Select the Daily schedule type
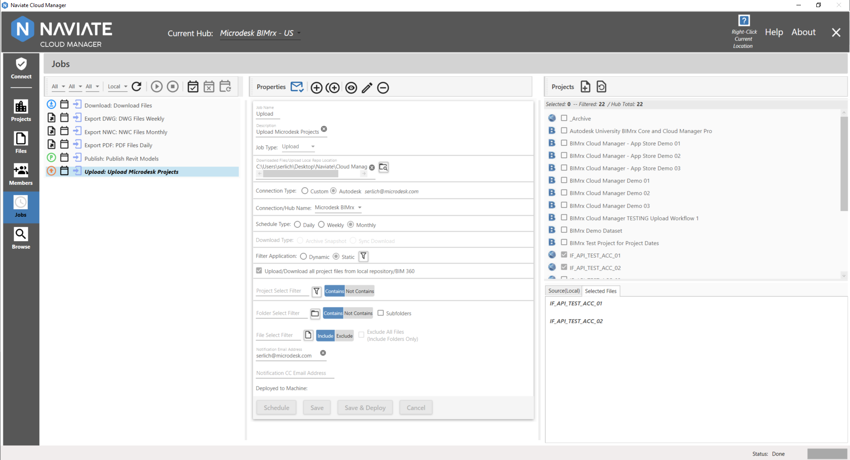850x460 pixels. tap(298, 224)
